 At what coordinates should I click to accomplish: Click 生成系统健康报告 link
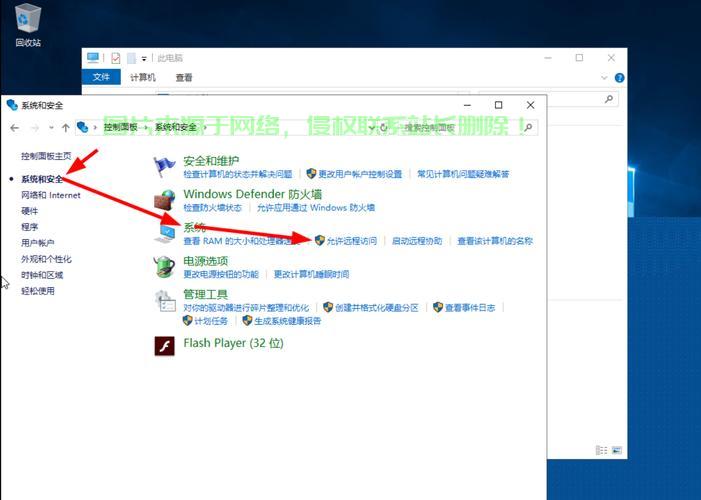tap(287, 321)
